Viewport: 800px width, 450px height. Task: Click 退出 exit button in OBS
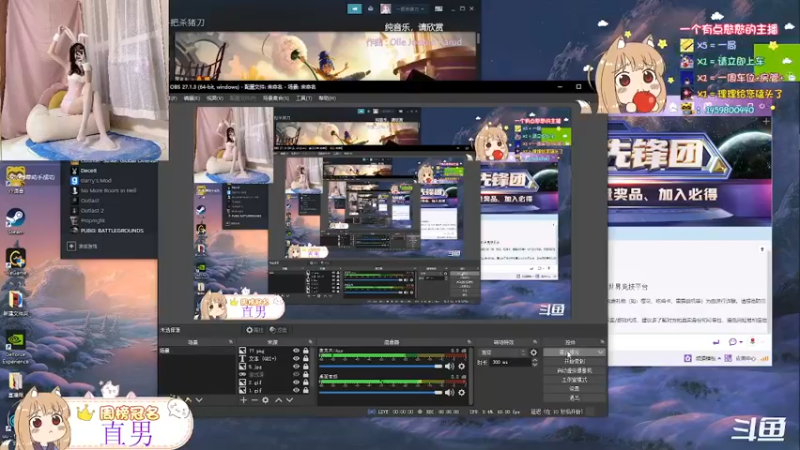tap(574, 398)
